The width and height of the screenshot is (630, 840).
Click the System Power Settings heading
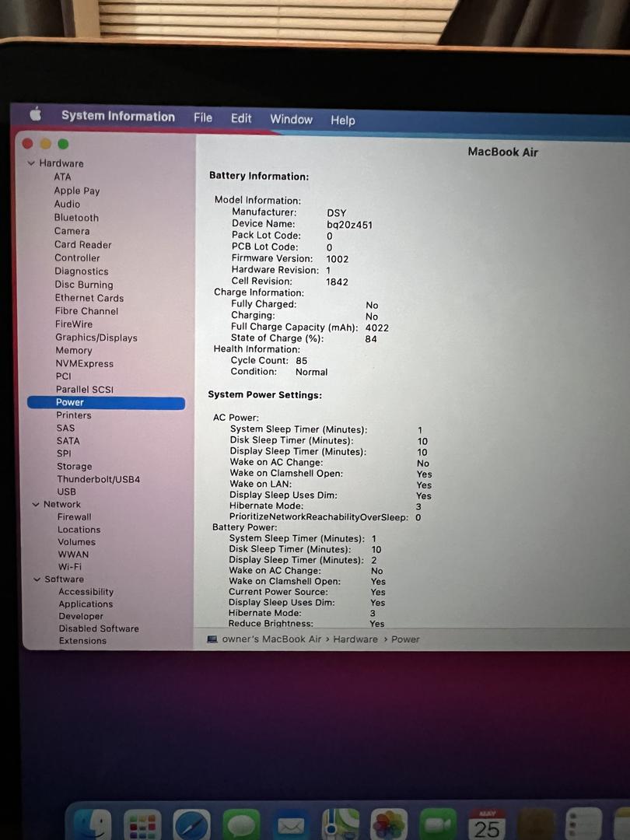tap(264, 395)
